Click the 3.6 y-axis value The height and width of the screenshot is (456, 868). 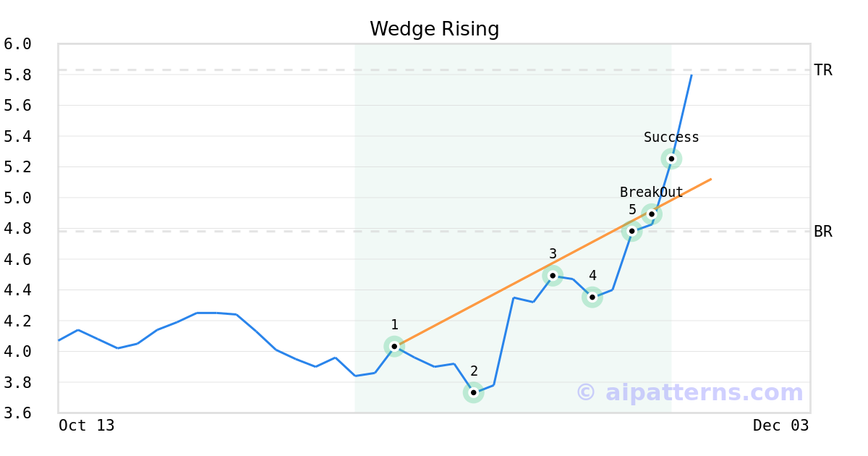[x=17, y=413]
